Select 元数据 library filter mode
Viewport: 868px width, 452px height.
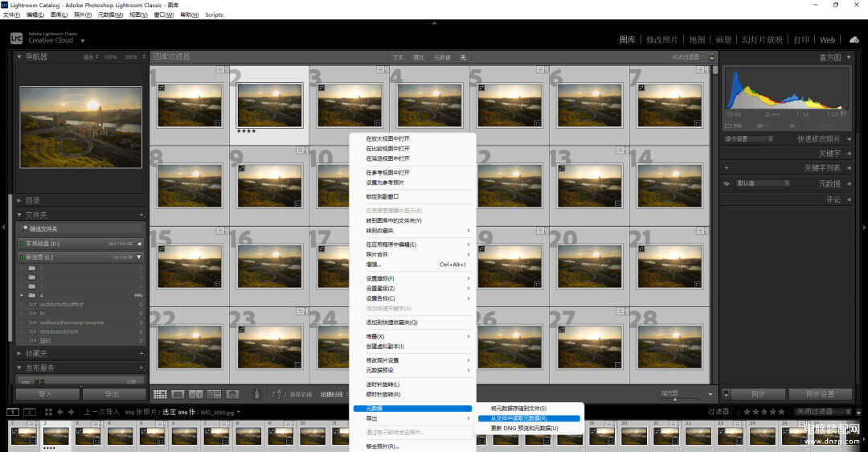coord(442,57)
